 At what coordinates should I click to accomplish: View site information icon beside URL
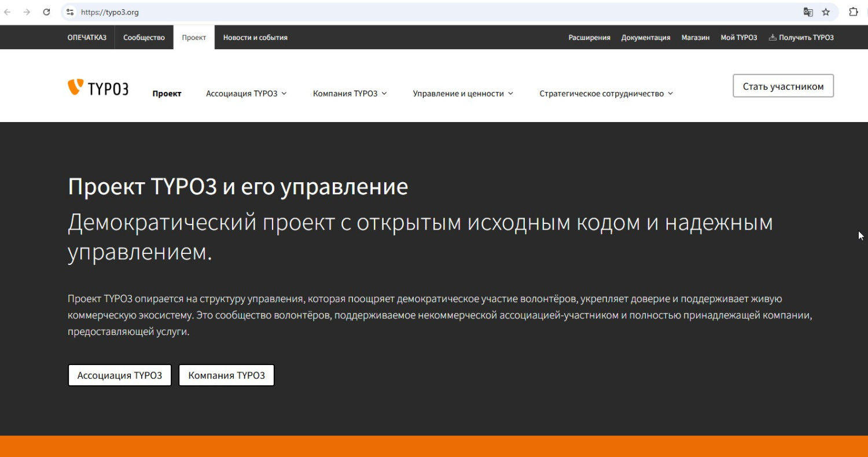pyautogui.click(x=70, y=12)
